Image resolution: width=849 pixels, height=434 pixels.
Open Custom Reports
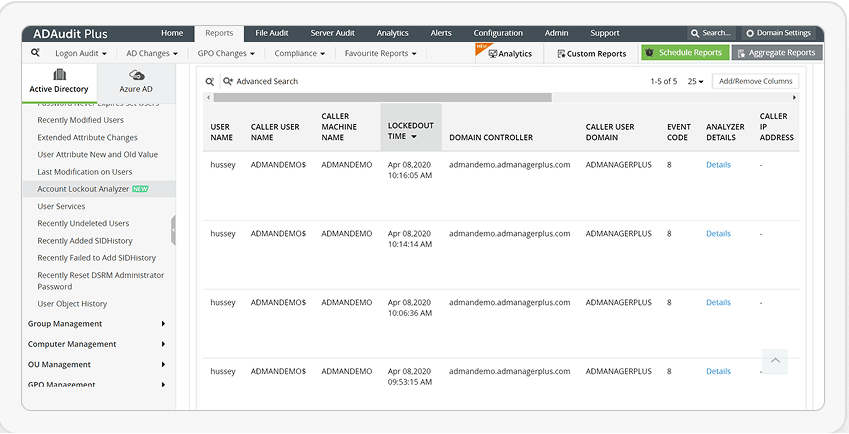591,54
